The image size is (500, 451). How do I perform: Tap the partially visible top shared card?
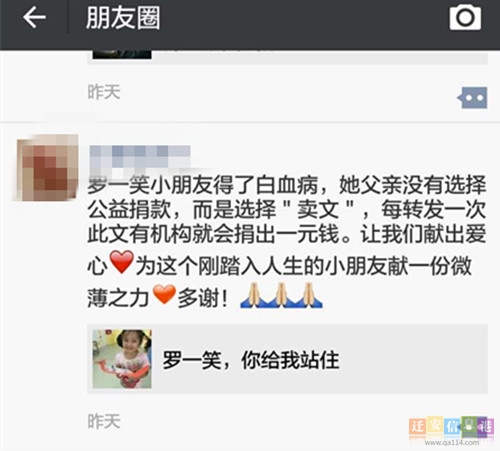click(x=287, y=57)
